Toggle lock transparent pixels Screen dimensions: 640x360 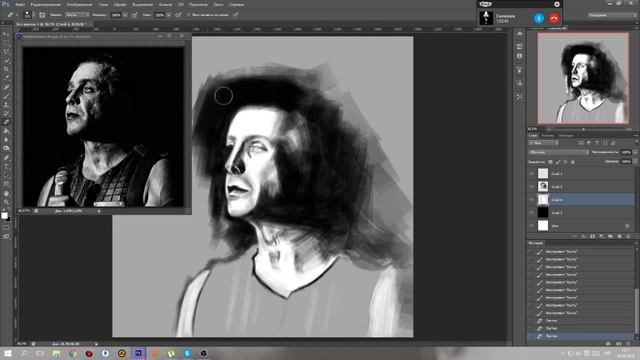[551, 162]
